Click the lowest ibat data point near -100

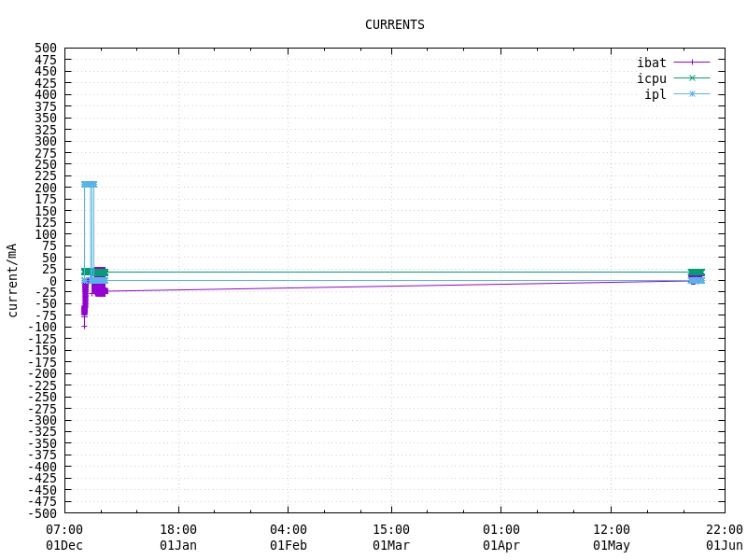(84, 326)
